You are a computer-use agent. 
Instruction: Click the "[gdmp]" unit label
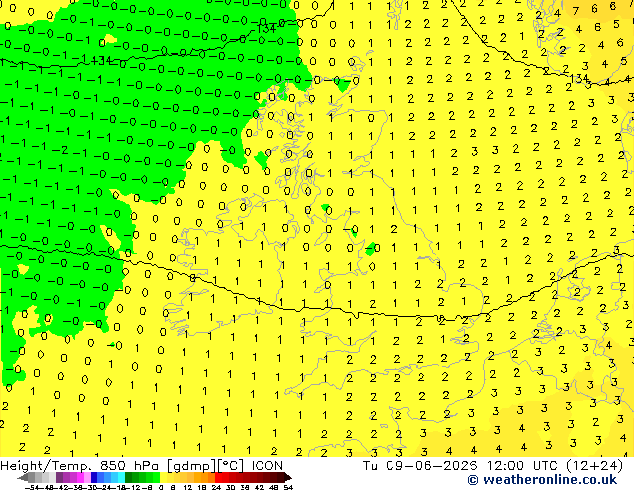pyautogui.click(x=193, y=466)
